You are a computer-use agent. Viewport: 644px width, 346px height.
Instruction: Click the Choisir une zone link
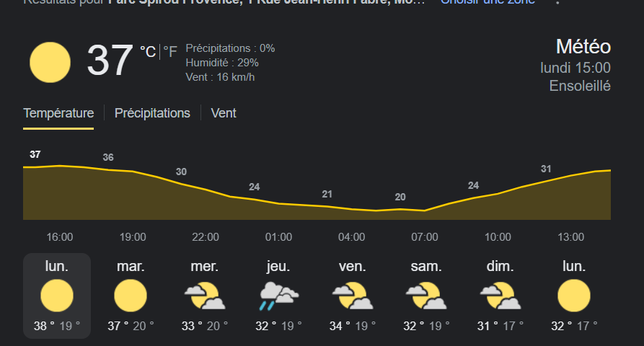point(488,1)
